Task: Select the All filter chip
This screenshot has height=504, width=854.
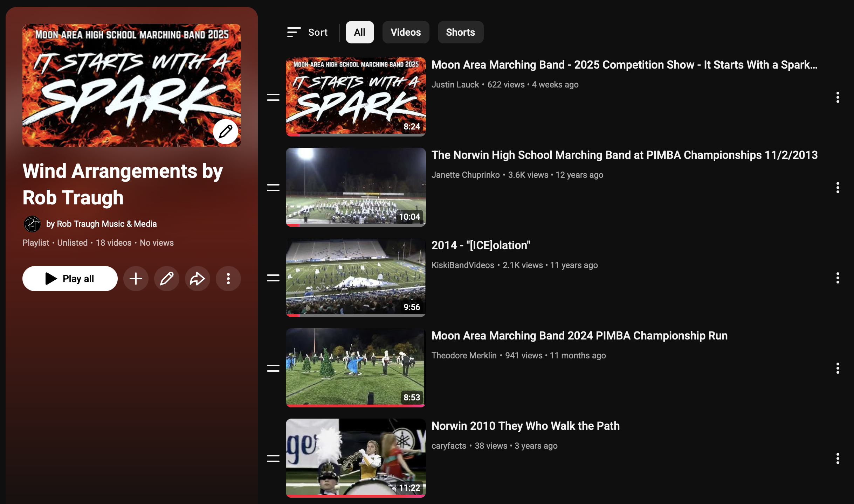Action: tap(360, 32)
